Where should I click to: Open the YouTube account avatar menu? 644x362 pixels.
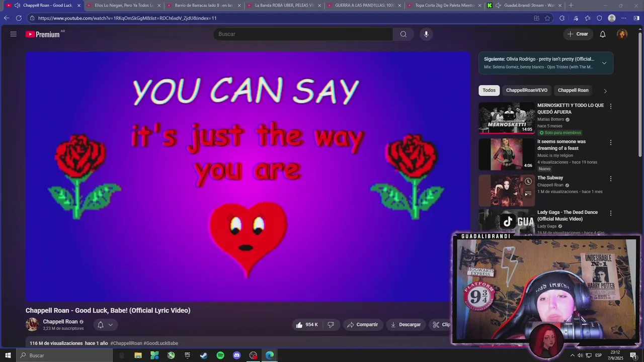622,34
